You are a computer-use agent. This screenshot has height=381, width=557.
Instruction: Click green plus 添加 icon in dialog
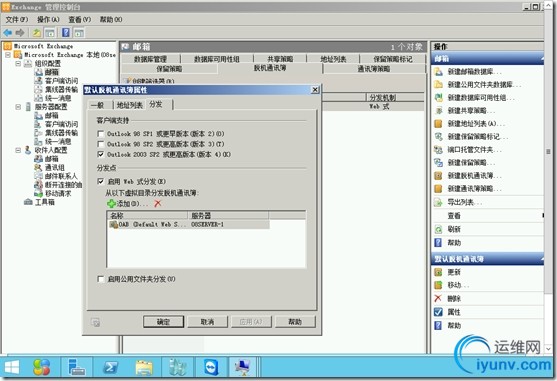pyautogui.click(x=111, y=203)
